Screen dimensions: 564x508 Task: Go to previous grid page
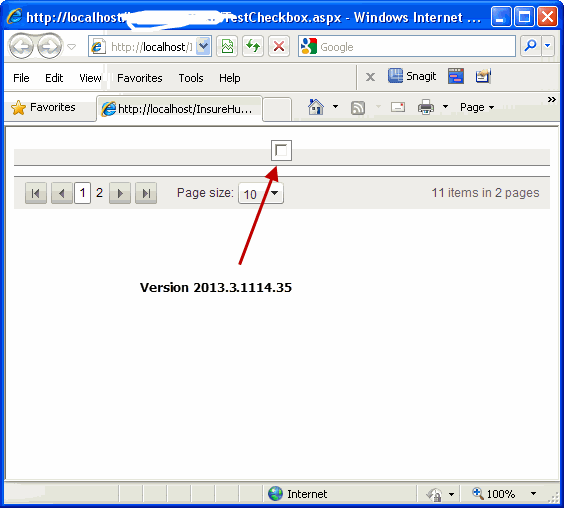click(62, 193)
